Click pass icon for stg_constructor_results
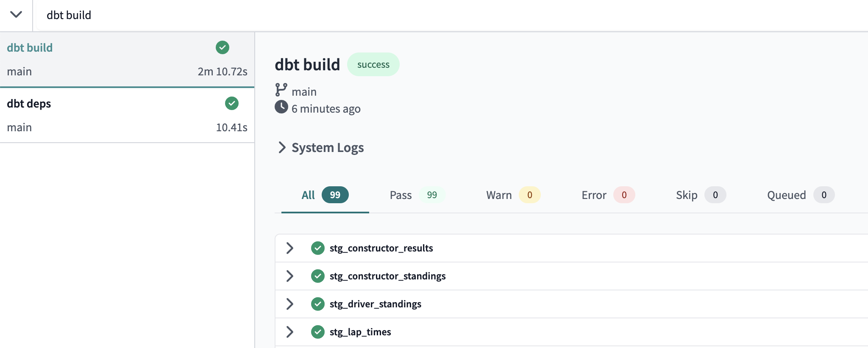The width and height of the screenshot is (868, 348). pyautogui.click(x=318, y=248)
